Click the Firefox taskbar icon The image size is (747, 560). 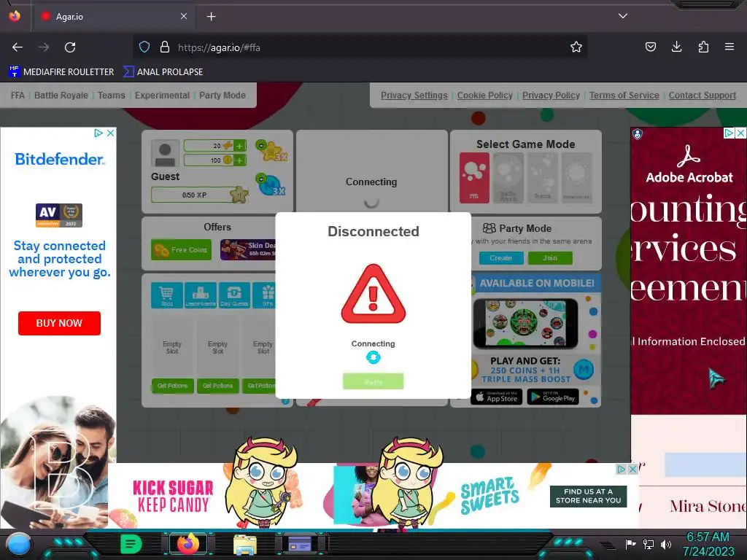[188, 544]
